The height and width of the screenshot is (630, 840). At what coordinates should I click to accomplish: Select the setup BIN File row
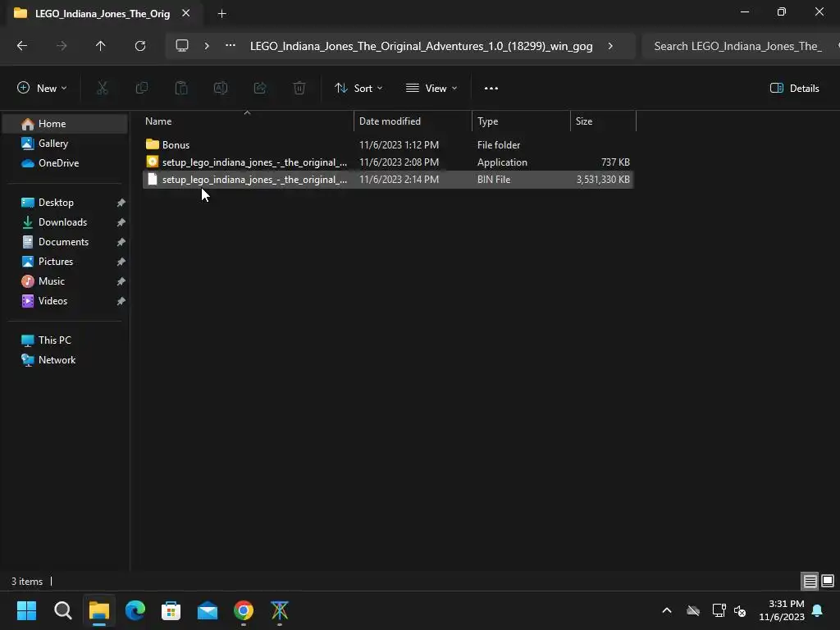point(388,180)
